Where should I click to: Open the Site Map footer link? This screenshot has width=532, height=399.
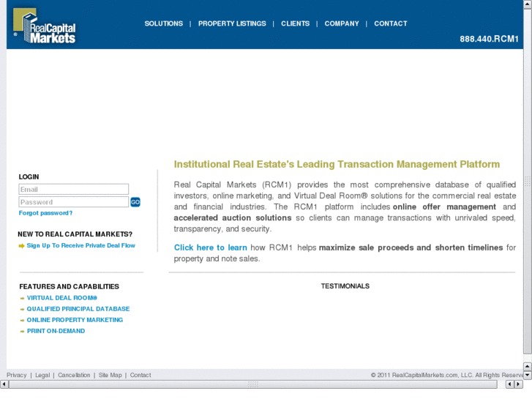click(x=110, y=375)
